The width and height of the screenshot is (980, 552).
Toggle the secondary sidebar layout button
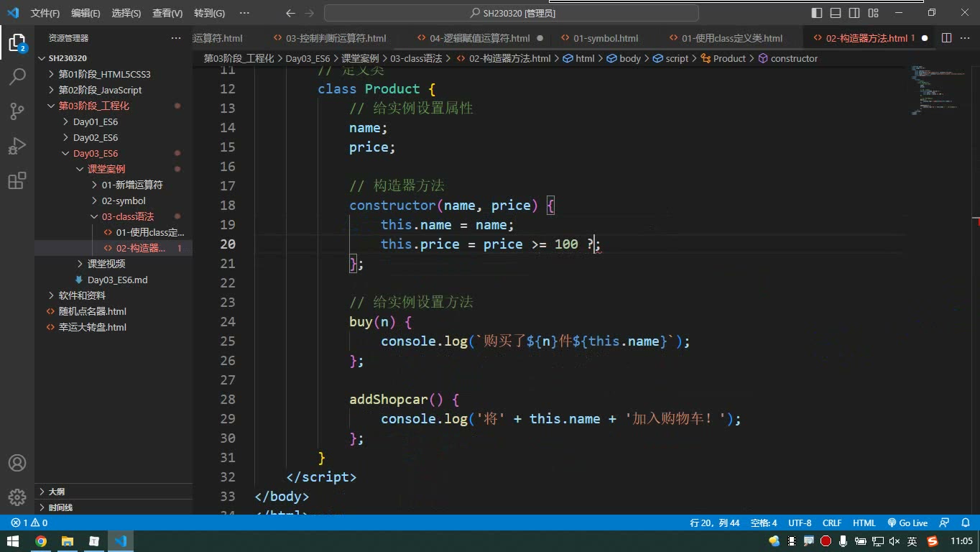(854, 13)
